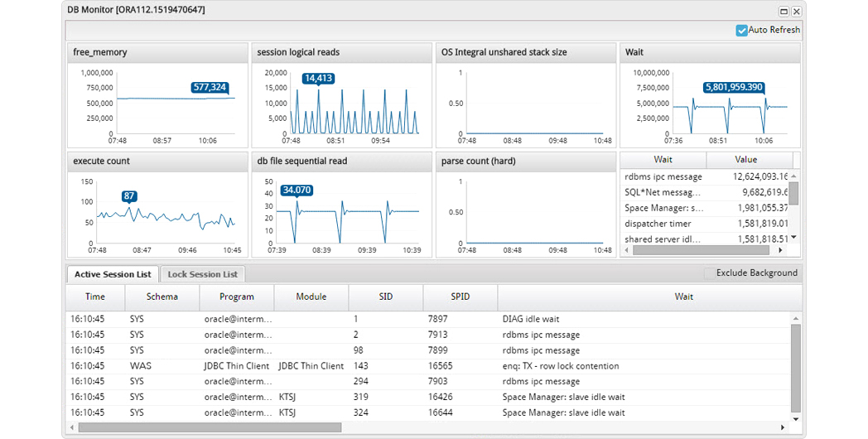This screenshot has width=868, height=439.
Task: Select the dispatcher timer wait row
Action: click(705, 224)
